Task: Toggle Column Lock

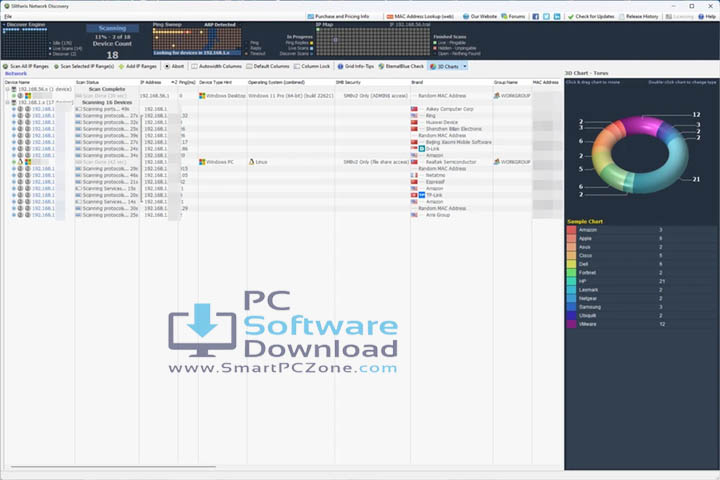Action: [312, 67]
